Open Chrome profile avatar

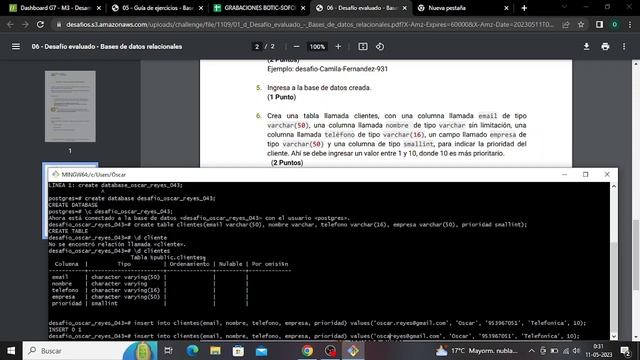point(614,24)
